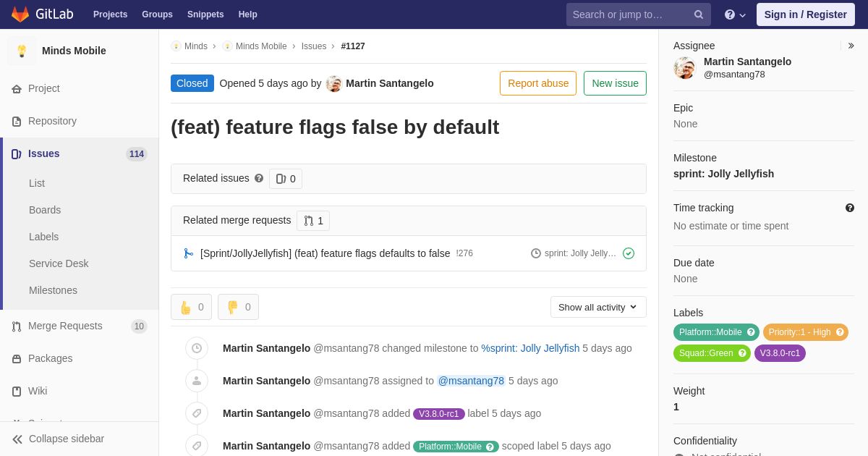Click the Project home icon in the sidebar
This screenshot has width=868, height=456.
click(x=17, y=88)
